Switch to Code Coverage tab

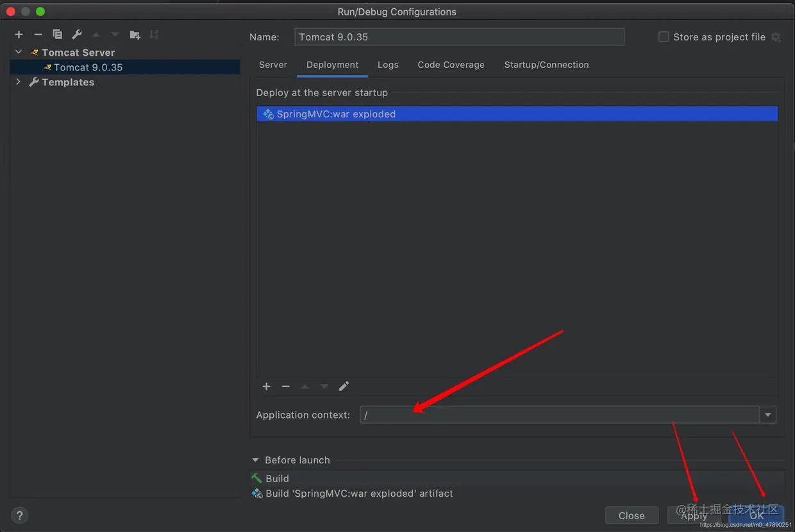[451, 65]
